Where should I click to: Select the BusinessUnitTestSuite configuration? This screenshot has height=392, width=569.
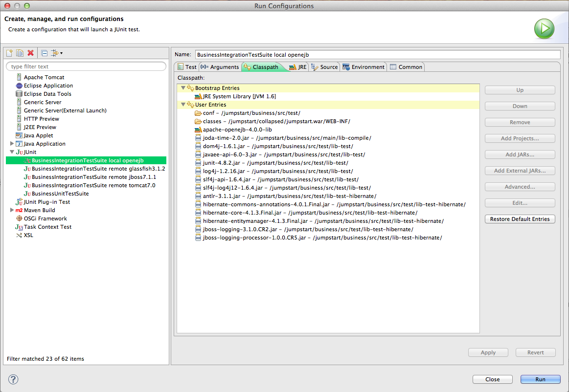pyautogui.click(x=56, y=194)
